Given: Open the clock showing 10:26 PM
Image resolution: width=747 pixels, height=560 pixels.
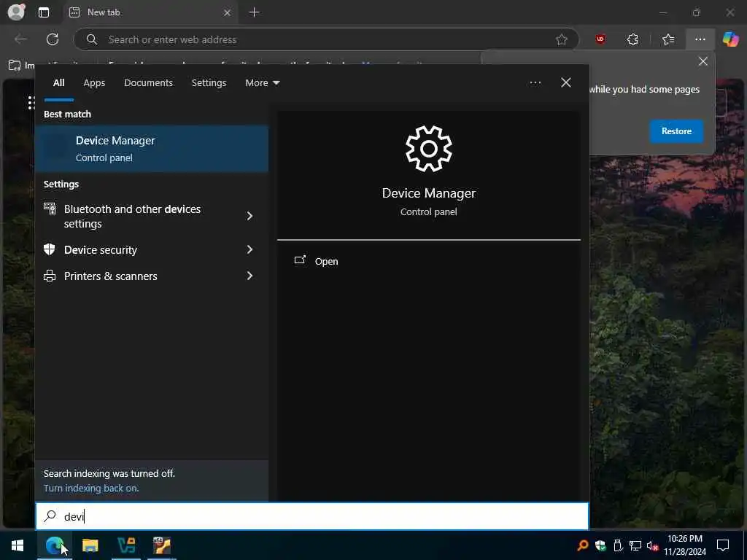Looking at the screenshot, I should coord(684,545).
